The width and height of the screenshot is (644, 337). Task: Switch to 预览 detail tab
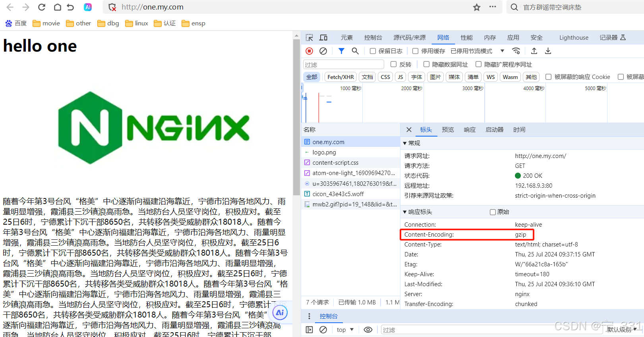point(448,130)
